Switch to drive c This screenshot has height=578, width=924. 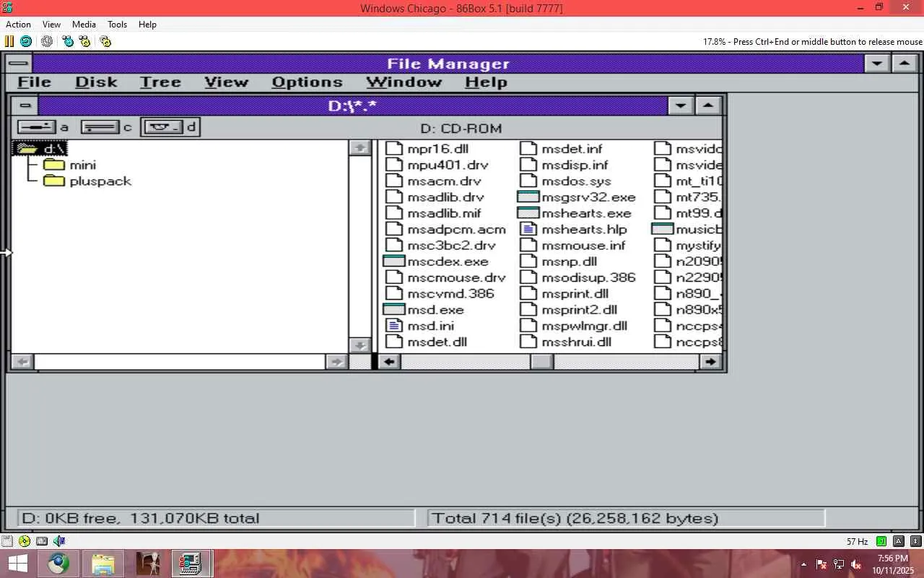(x=106, y=128)
